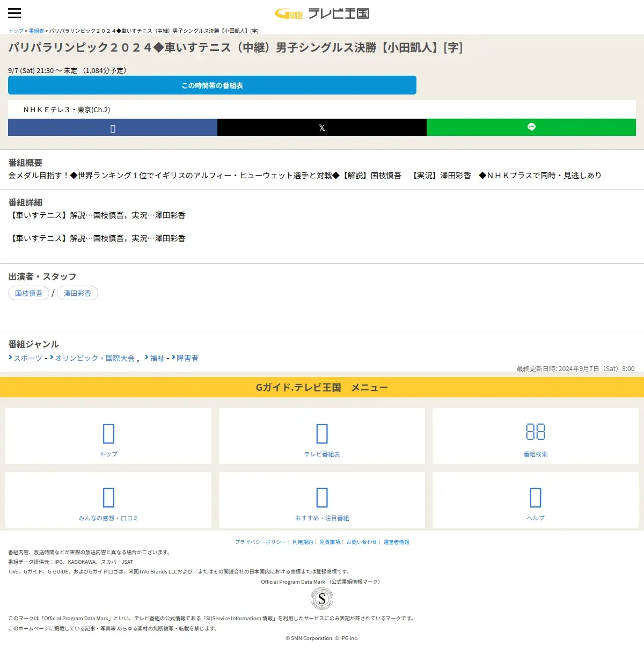This screenshot has height=661, width=644.
Task: Open 免責事項 footer link
Action: 330,542
